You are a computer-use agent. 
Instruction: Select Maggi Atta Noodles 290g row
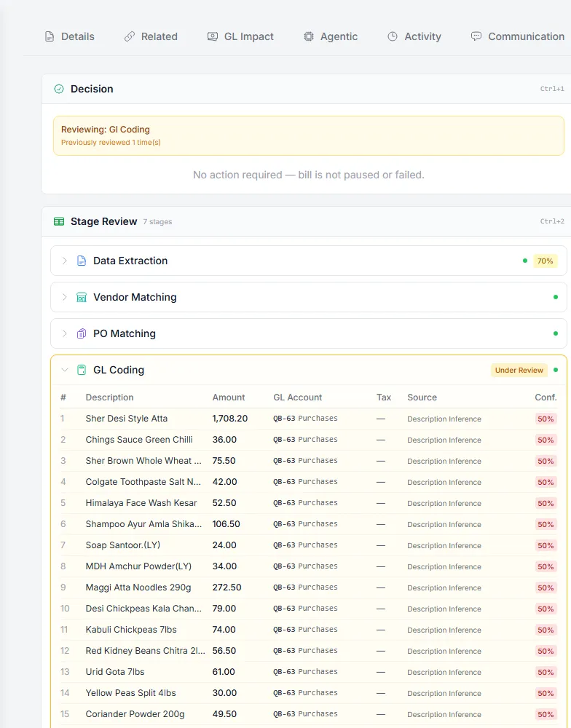[x=309, y=587]
